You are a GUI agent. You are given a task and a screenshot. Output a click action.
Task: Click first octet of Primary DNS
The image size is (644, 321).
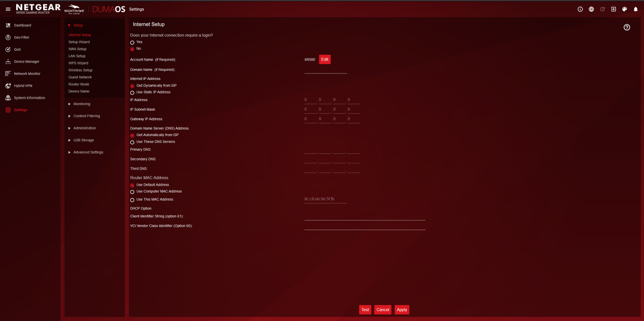pyautogui.click(x=311, y=150)
